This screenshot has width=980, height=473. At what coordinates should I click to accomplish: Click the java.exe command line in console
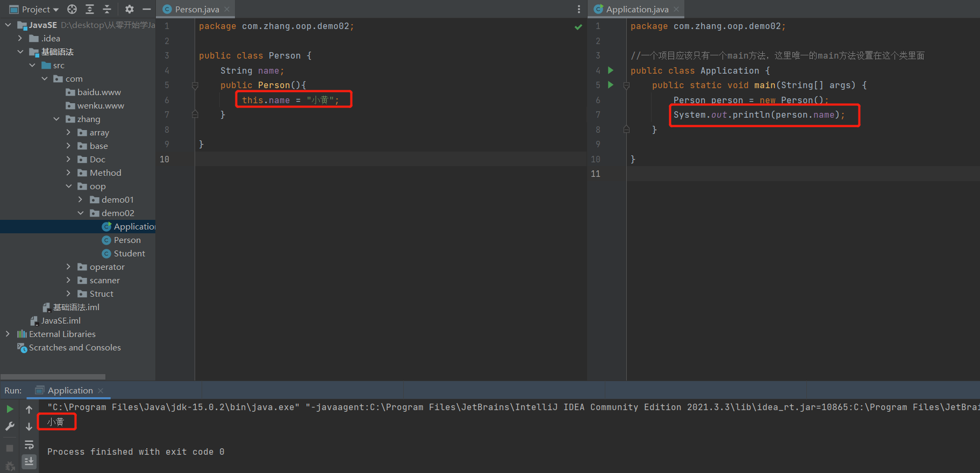click(x=513, y=407)
